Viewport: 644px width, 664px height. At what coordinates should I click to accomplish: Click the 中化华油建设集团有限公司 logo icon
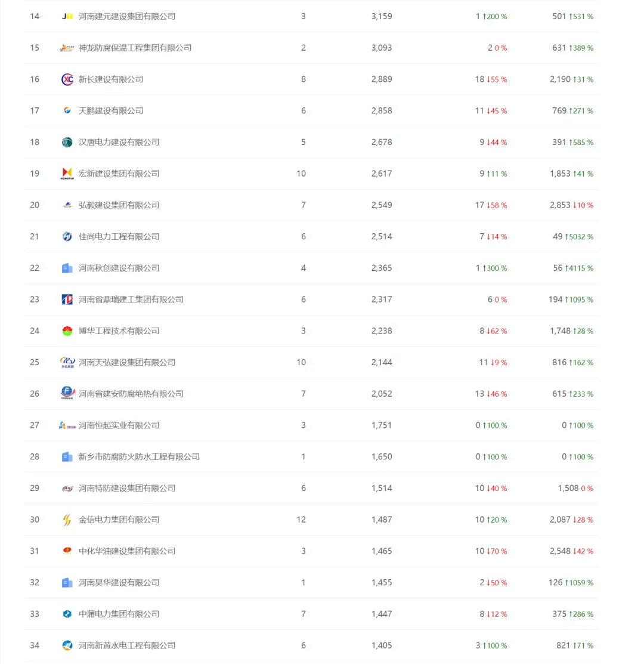67,551
